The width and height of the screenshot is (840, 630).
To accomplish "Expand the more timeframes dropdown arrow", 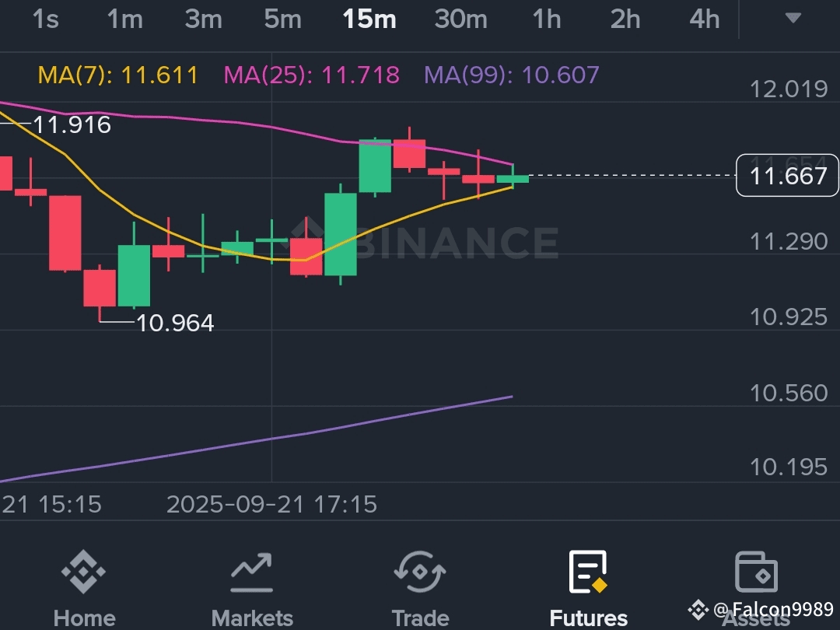I will [793, 18].
